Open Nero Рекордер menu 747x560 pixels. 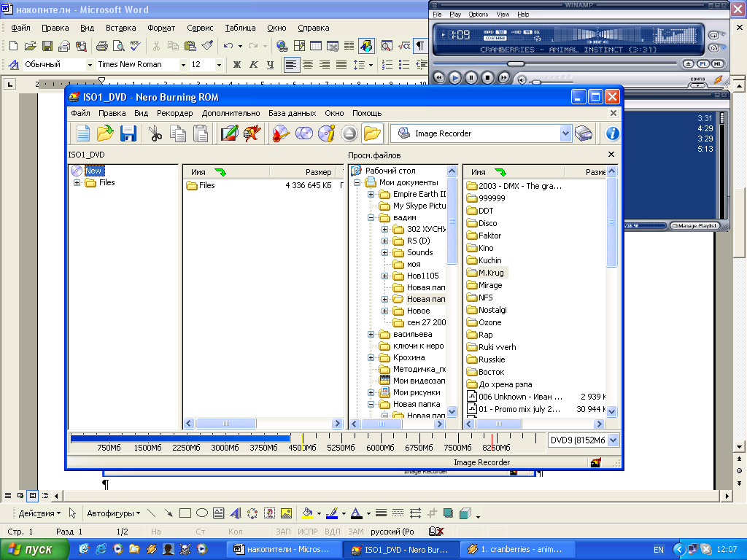pos(175,113)
